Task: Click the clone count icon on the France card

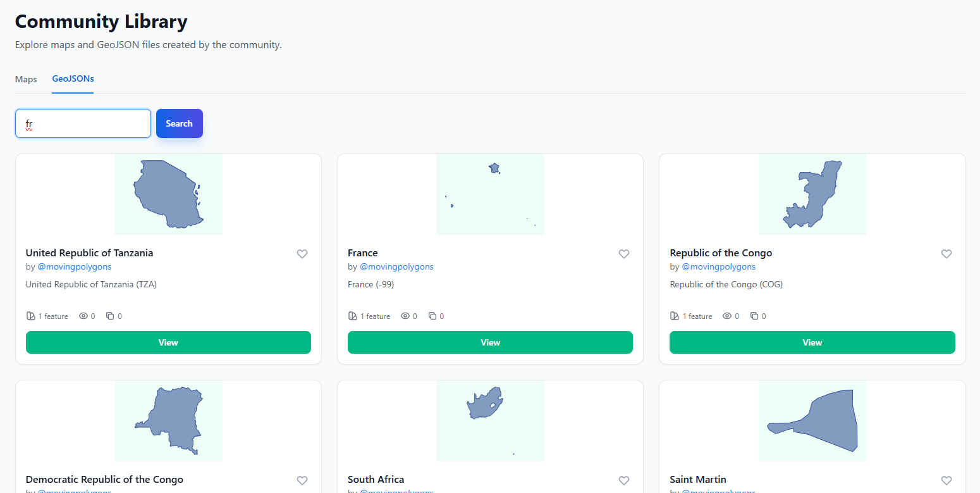Action: [x=432, y=315]
